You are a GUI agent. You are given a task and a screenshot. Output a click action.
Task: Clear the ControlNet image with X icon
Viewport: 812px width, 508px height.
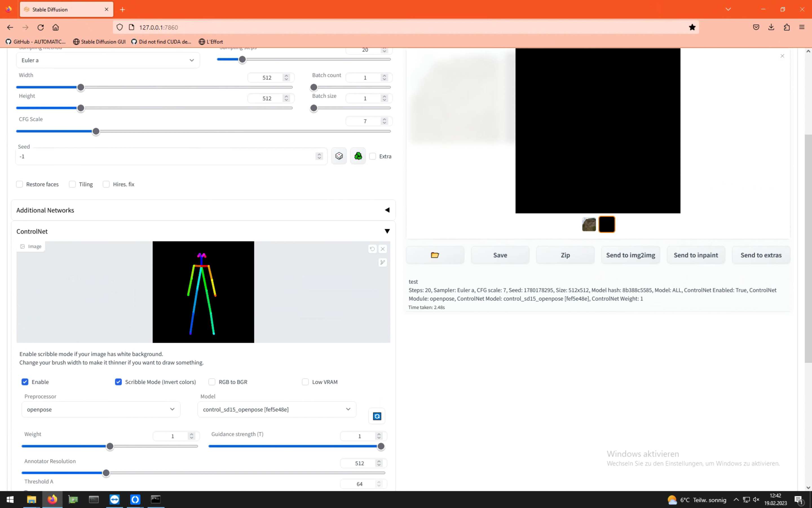(383, 249)
